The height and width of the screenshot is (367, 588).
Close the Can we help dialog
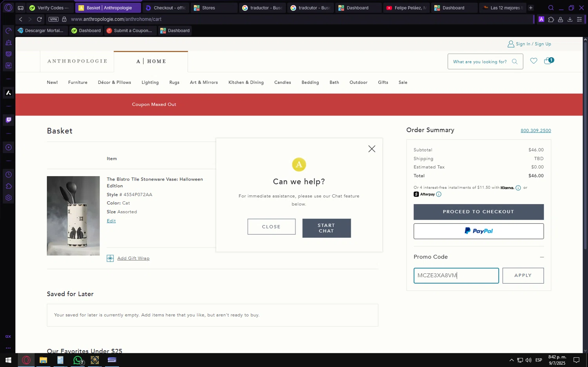point(372,149)
